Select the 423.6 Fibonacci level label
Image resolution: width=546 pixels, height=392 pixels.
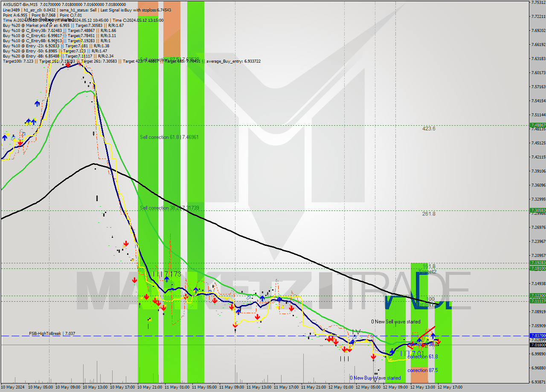click(429, 128)
